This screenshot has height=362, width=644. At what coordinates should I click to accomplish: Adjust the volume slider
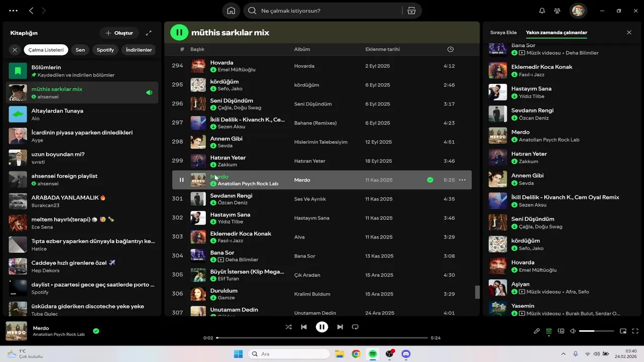pyautogui.click(x=596, y=331)
